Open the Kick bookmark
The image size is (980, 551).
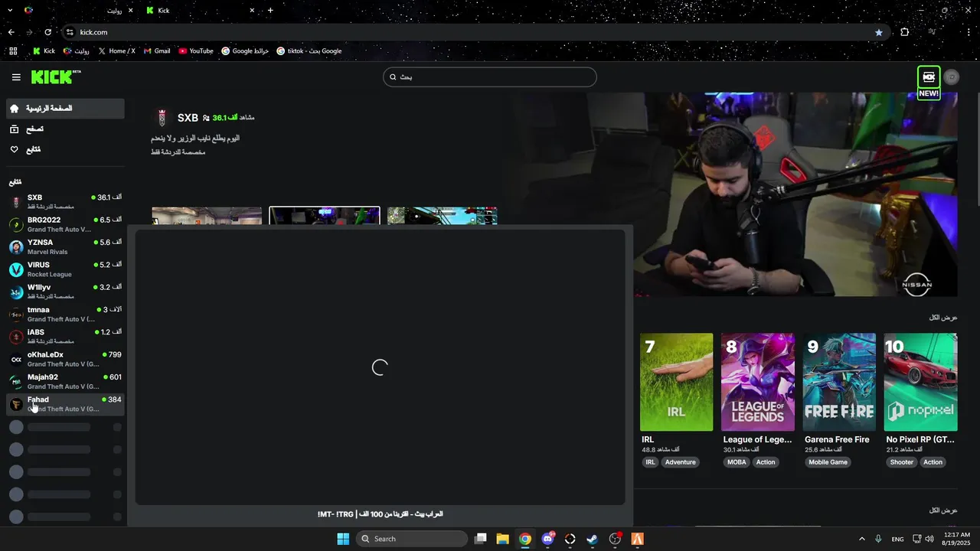click(x=44, y=51)
